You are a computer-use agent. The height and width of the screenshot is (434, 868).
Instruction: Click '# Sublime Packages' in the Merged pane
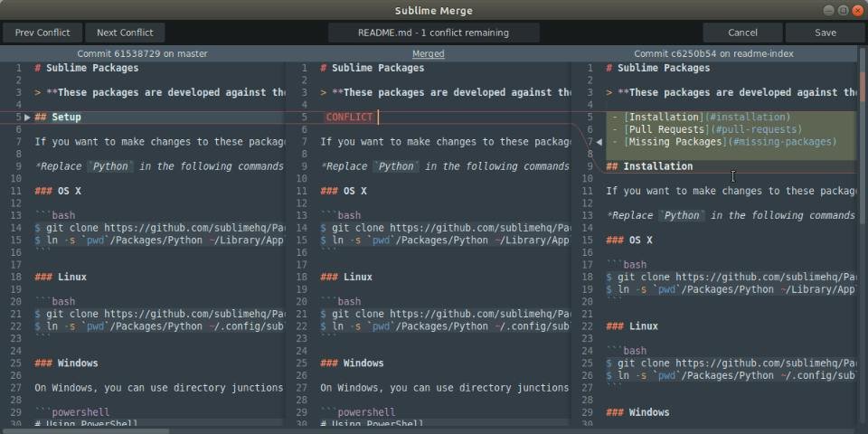tap(372, 68)
